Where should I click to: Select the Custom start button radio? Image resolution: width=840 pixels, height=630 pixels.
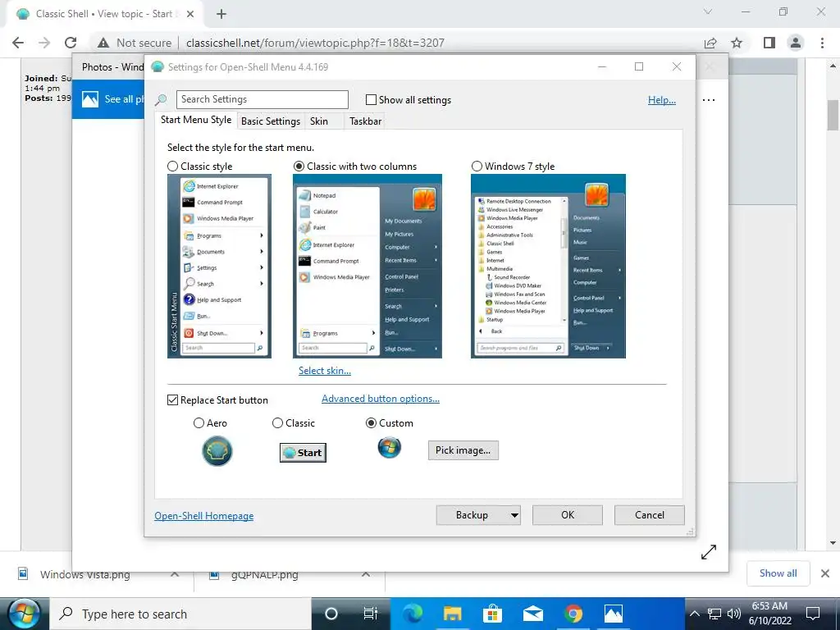pyautogui.click(x=371, y=423)
